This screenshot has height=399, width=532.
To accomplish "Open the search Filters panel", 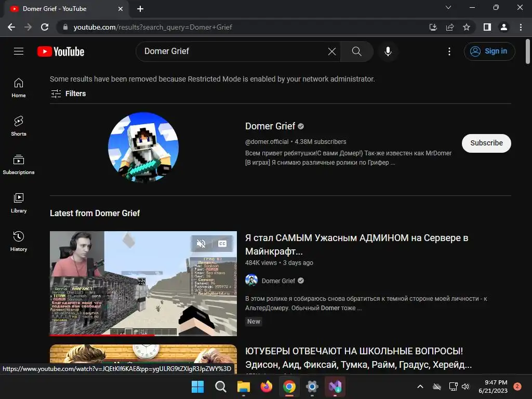I will (68, 94).
